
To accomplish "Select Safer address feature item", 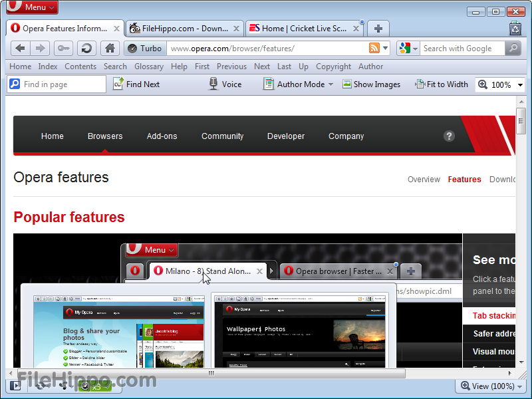I will pos(489,334).
